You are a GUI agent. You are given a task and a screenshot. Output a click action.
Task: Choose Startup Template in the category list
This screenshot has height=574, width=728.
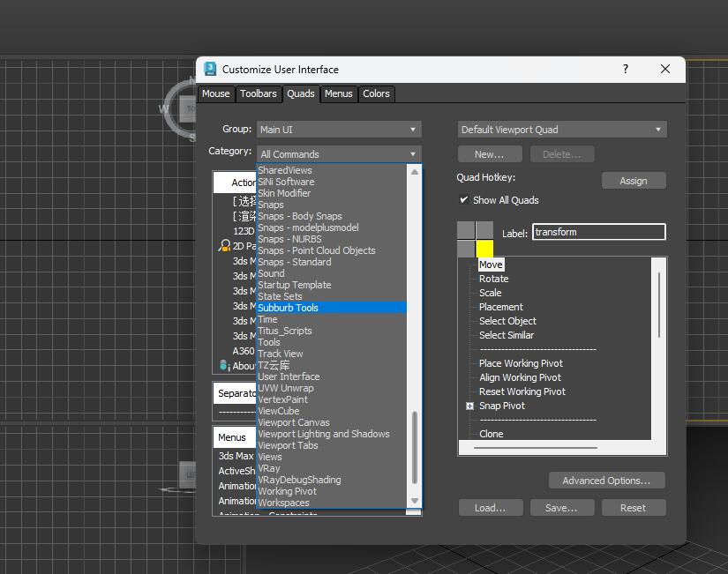pos(332,285)
